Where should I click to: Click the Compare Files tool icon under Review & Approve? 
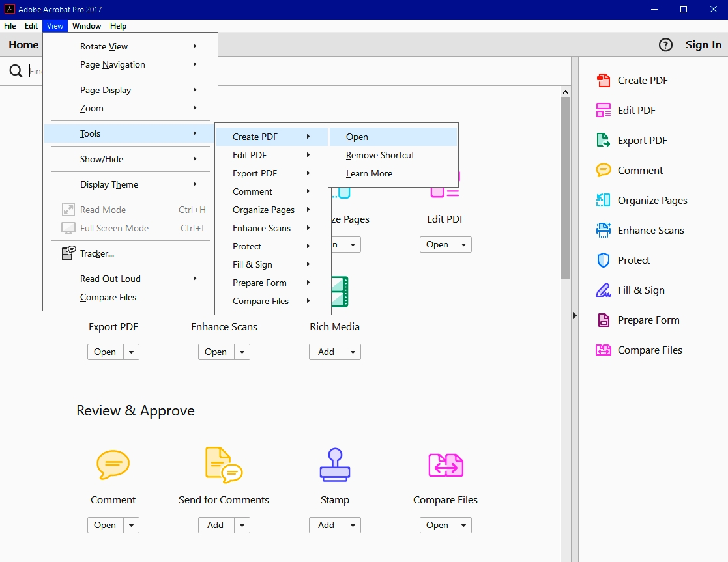pyautogui.click(x=446, y=465)
